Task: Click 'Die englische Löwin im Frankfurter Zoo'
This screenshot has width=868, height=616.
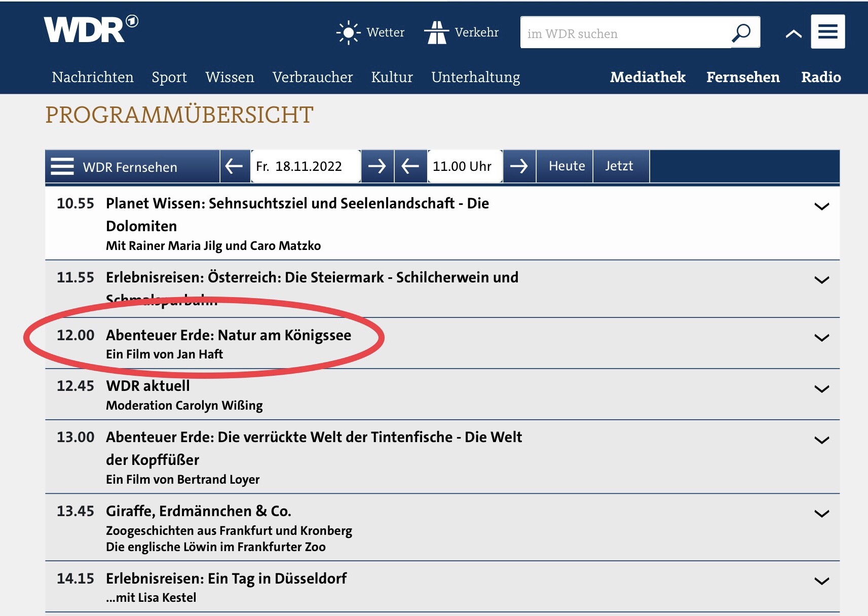Action: coord(216,547)
